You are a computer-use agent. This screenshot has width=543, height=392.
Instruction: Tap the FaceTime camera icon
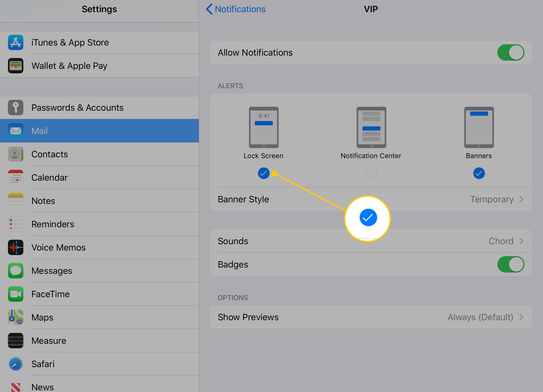16,294
